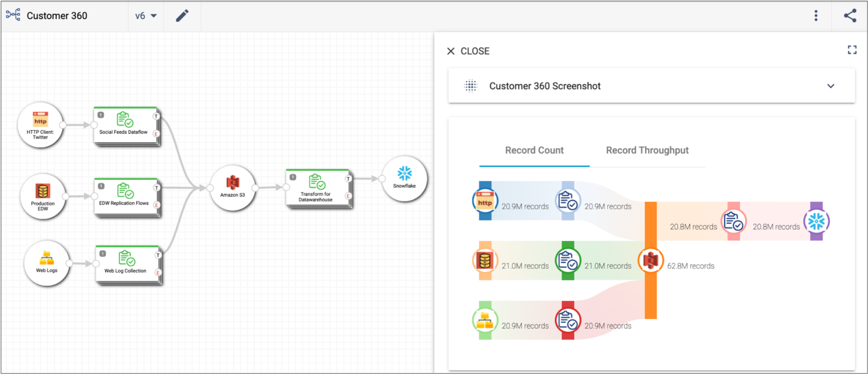The width and height of the screenshot is (868, 374).
Task: Switch to the Record Throughput tab
Action: [x=647, y=151]
